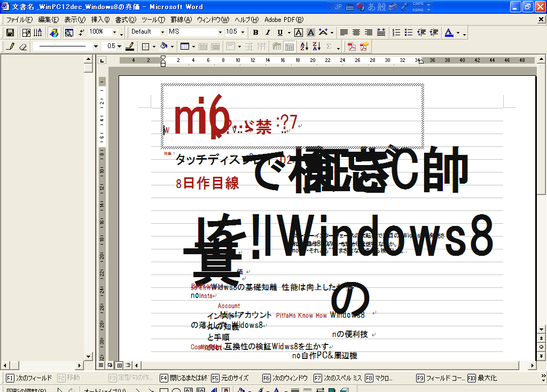Click the Save floppy disk icon
Screen dimensions: 547x392
(10, 33)
